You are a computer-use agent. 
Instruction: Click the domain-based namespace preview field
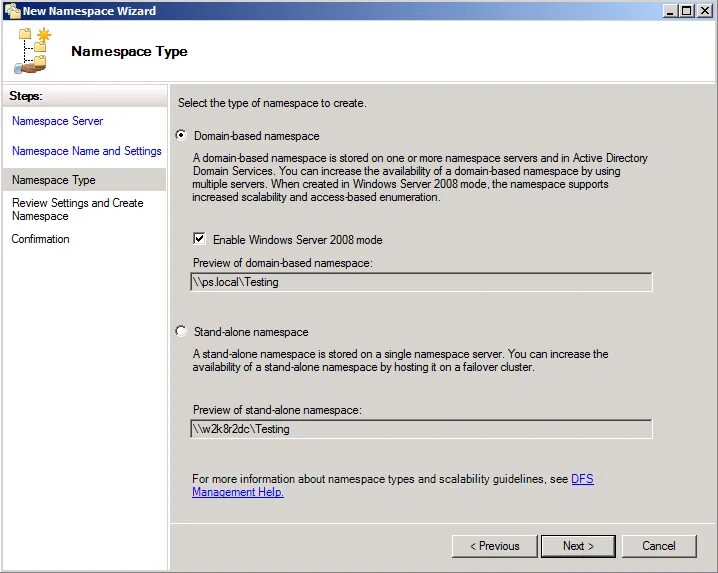[421, 282]
